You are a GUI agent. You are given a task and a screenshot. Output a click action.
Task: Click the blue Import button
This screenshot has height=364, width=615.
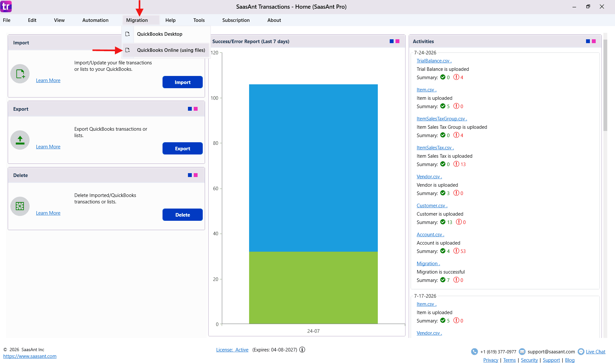182,82
